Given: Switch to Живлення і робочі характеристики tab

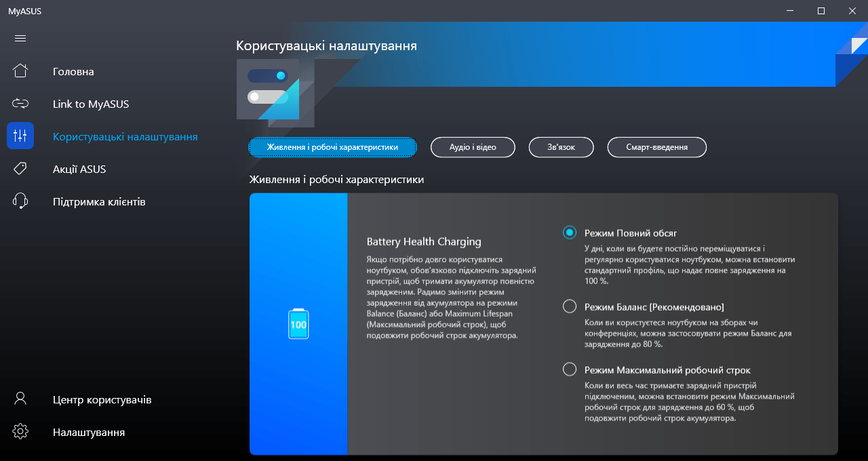Looking at the screenshot, I should point(332,147).
